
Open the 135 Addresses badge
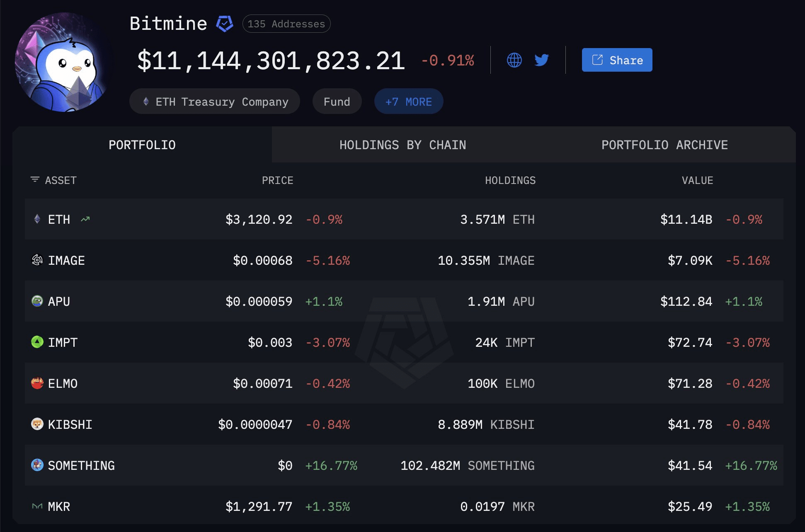pos(286,24)
